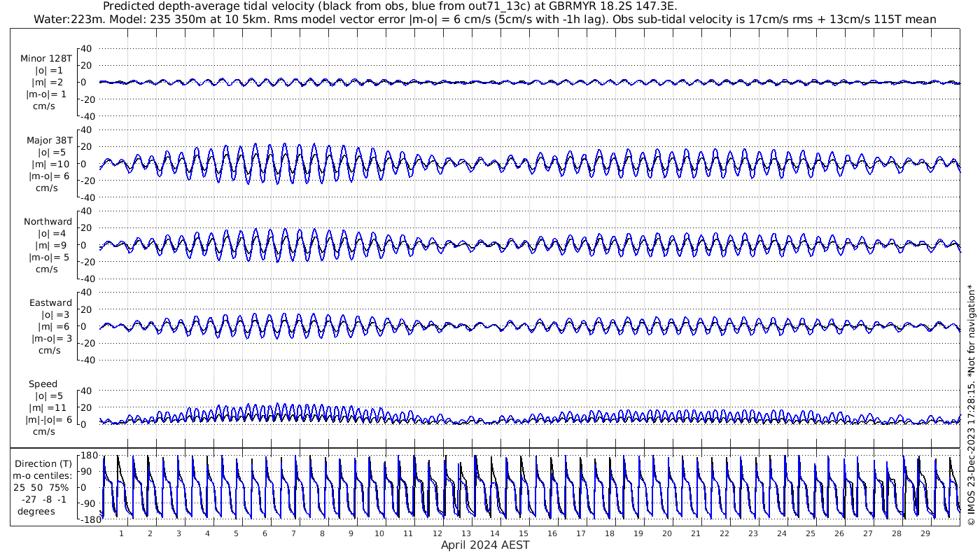The width and height of the screenshot is (980, 560).
Task: Click the date tick '17' on x-axis
Action: [x=580, y=533]
